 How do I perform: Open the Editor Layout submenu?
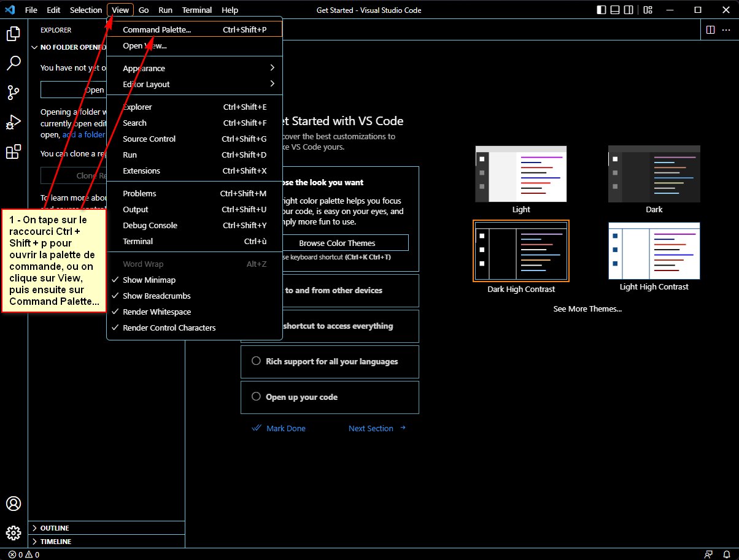pos(146,84)
